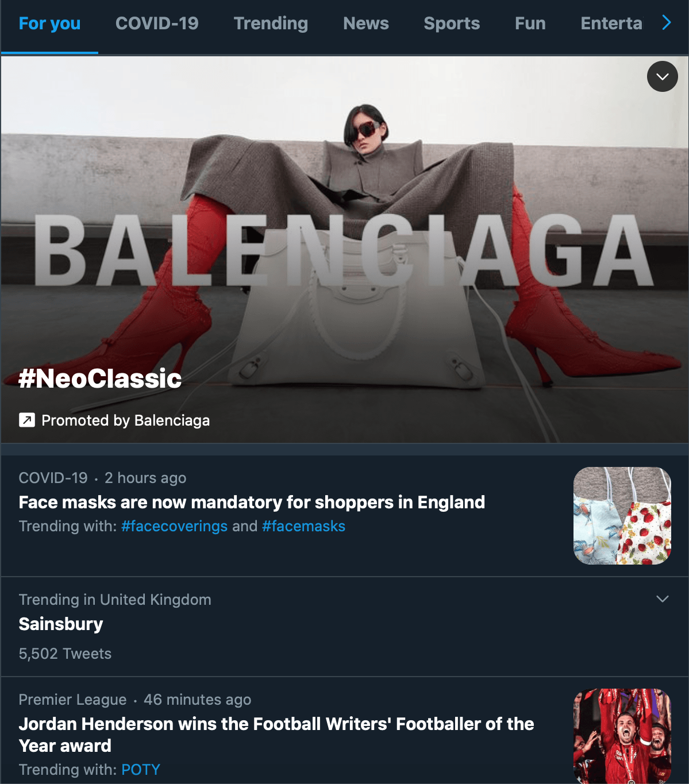Open the Jordan Henderson celebration thumbnail
Screen dimensions: 689x784
click(622, 736)
